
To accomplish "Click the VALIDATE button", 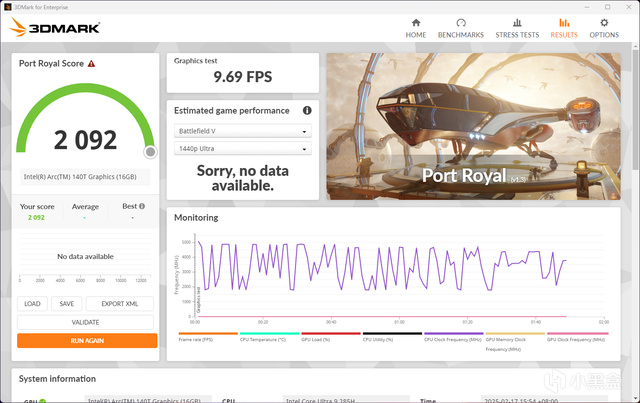I will (x=85, y=322).
